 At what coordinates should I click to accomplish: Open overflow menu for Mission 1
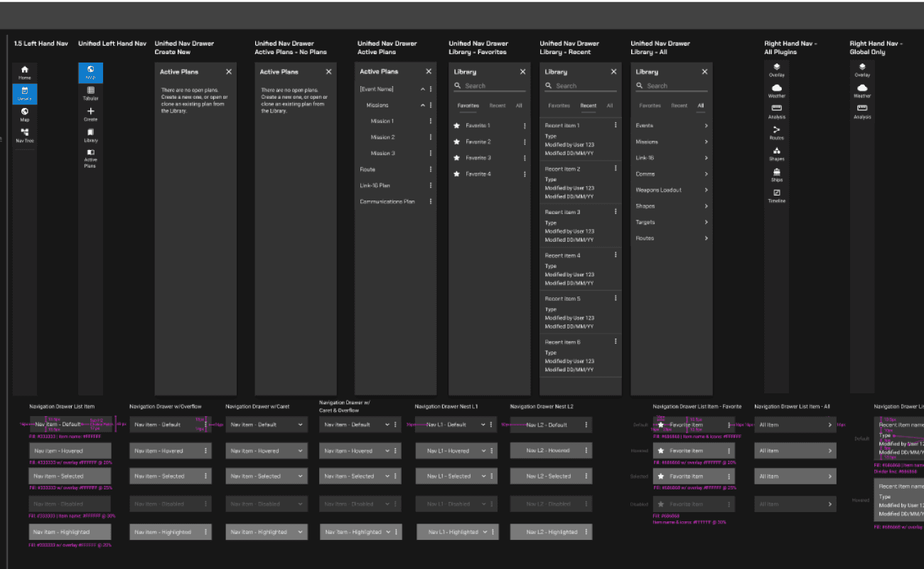431,121
